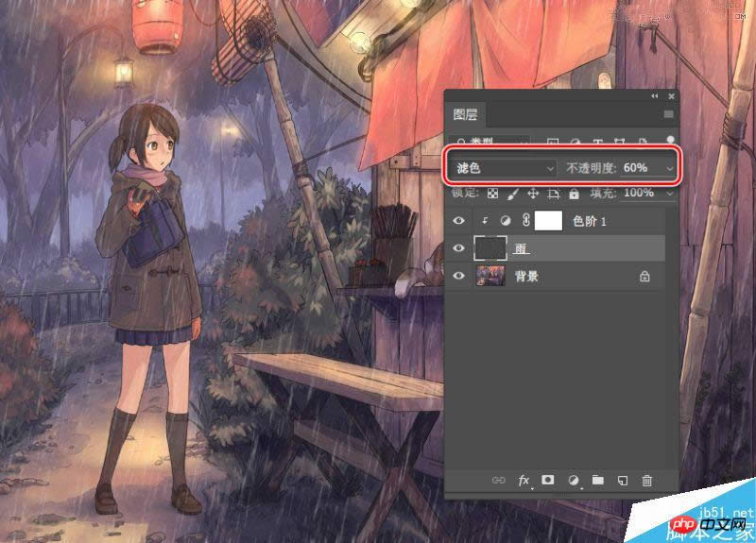Select the 图层 panel tab
This screenshot has width=756, height=543.
tap(465, 114)
